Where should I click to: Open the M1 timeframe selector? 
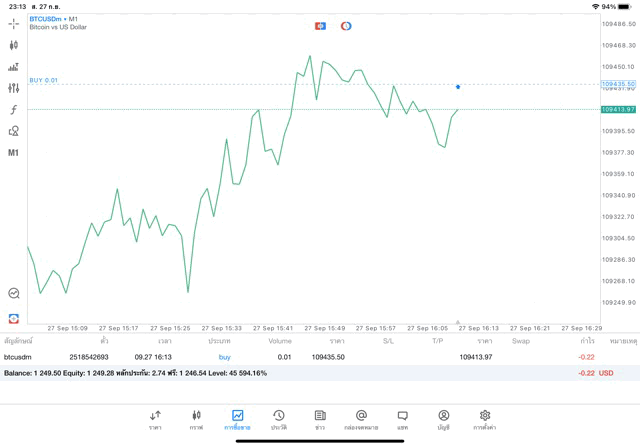14,153
